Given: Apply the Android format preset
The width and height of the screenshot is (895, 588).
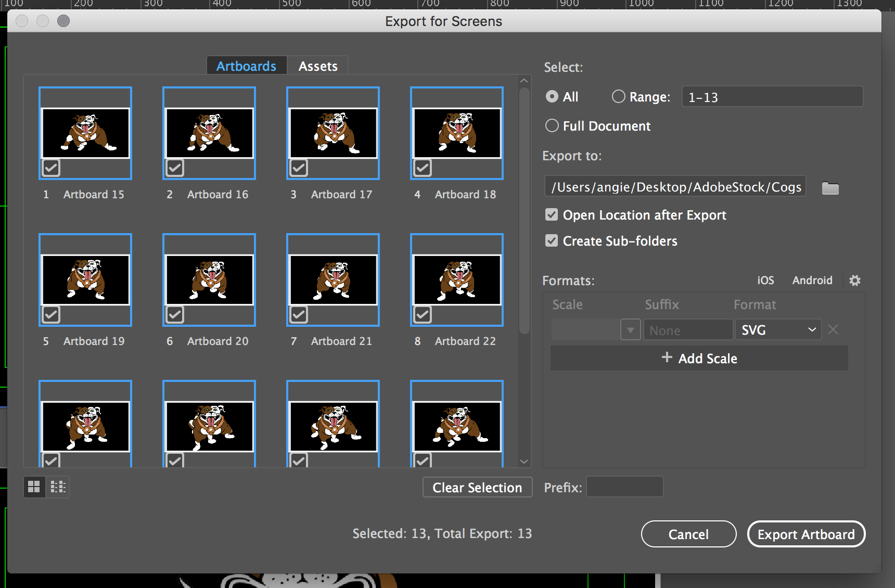Looking at the screenshot, I should click(812, 280).
